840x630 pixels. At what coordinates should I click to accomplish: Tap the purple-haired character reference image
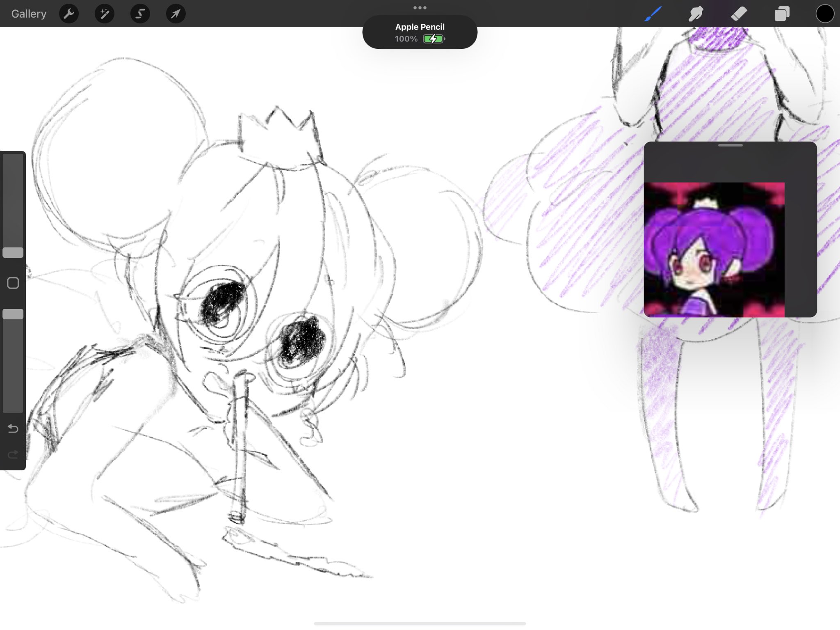[714, 250]
